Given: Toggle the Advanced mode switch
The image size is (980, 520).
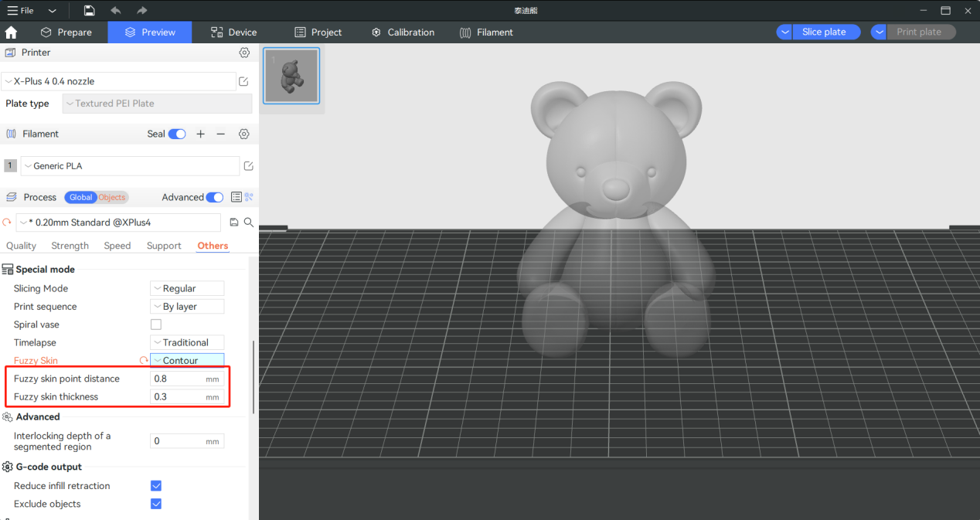Looking at the screenshot, I should click(215, 197).
